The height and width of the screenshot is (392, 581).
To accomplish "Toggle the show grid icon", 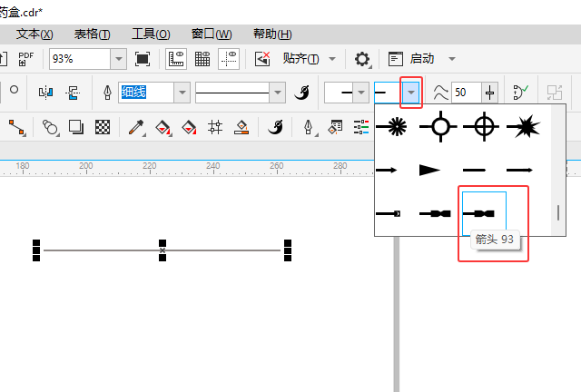I will coord(202,59).
